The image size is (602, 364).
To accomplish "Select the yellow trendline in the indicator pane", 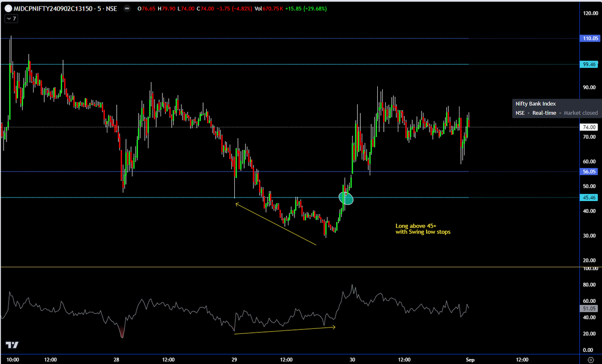I will tap(285, 330).
